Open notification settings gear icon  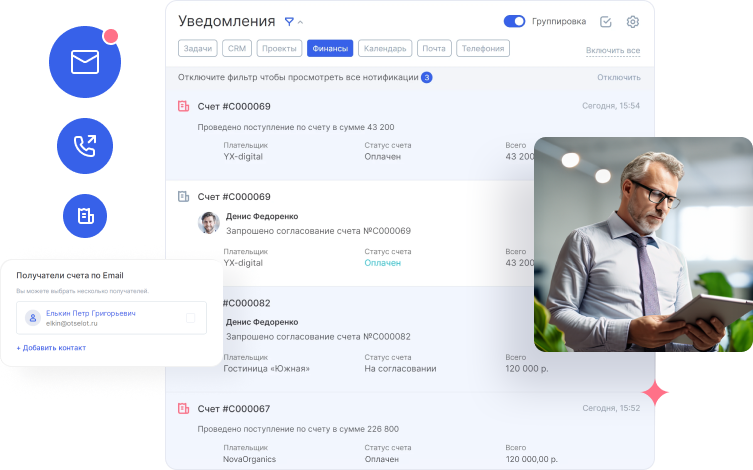pyautogui.click(x=632, y=22)
